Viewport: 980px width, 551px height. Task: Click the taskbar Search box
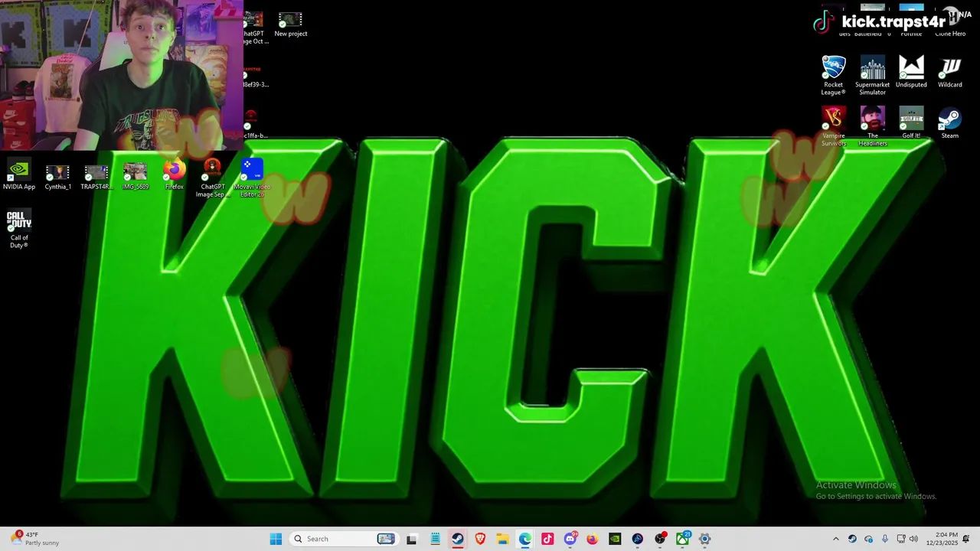point(344,539)
